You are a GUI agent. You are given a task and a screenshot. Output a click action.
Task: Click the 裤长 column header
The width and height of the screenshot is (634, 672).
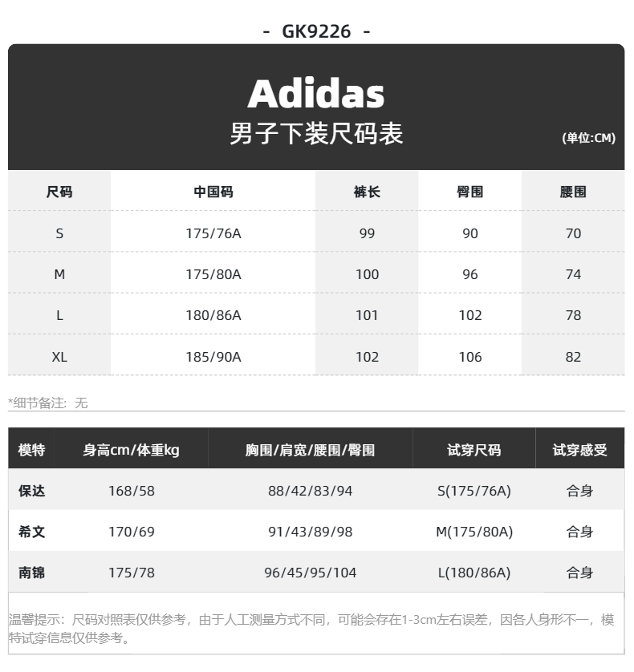click(367, 192)
